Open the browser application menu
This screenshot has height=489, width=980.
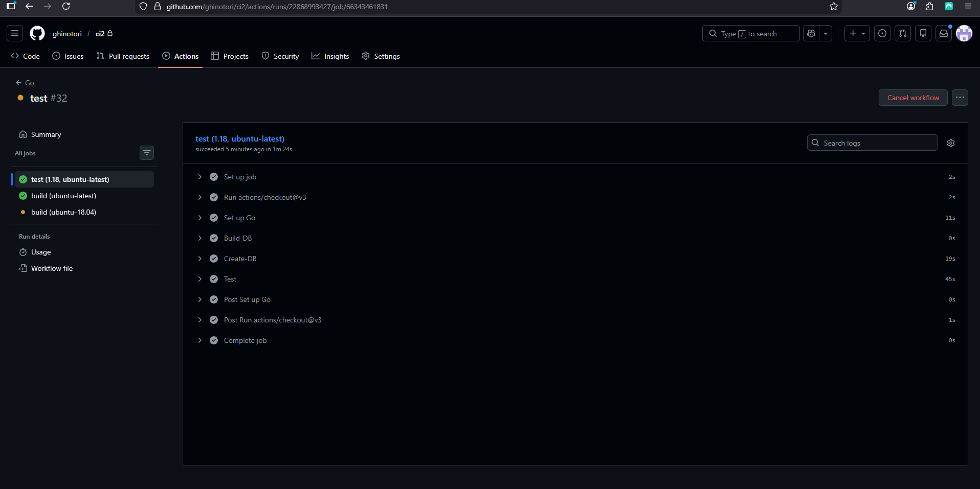968,7
